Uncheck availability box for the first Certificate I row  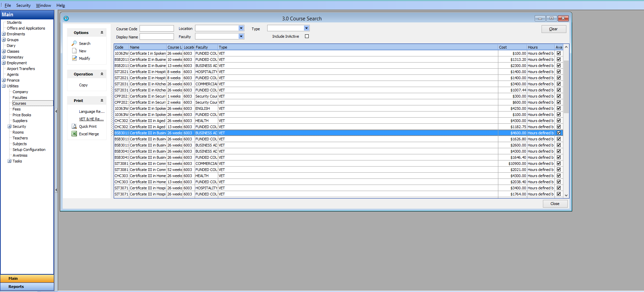click(x=559, y=53)
